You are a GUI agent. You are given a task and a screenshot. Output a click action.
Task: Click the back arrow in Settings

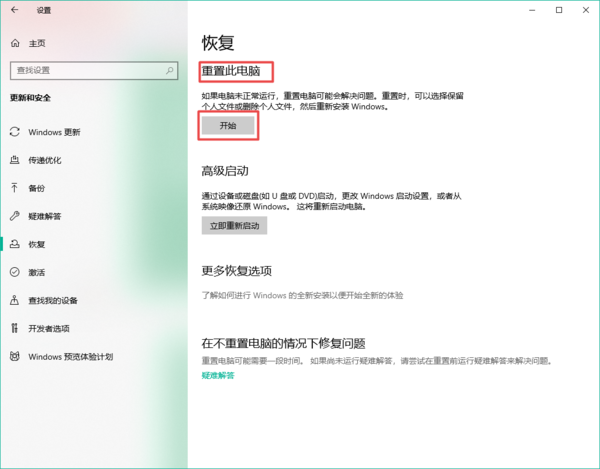(15, 10)
